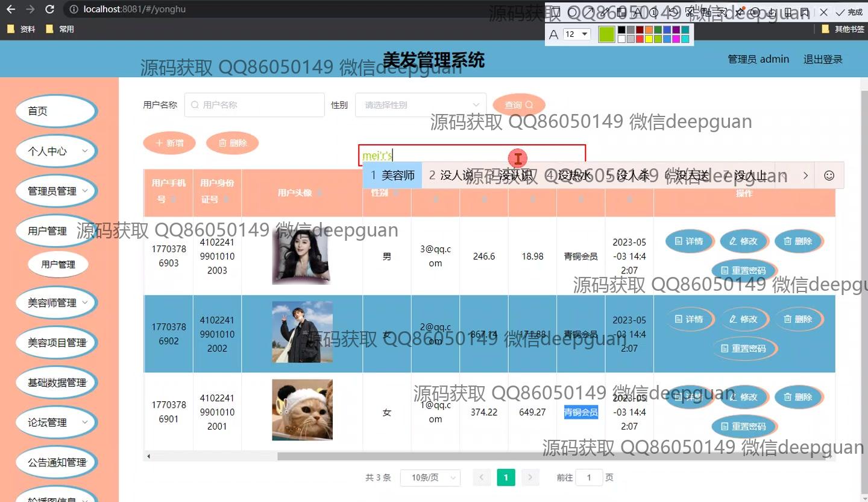
Task: Click the 查询 search button
Action: click(x=519, y=105)
